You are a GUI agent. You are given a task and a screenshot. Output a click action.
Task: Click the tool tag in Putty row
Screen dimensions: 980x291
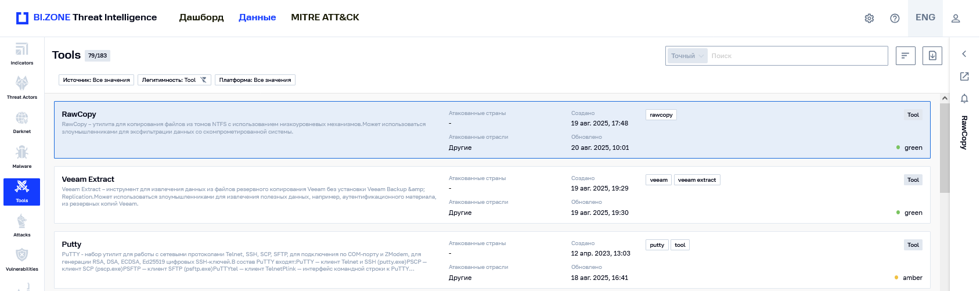680,245
